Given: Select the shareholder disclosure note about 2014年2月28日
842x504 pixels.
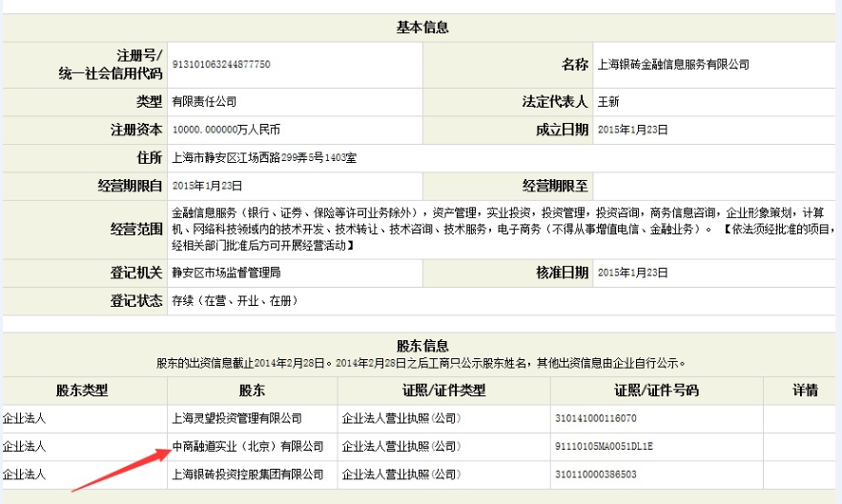Looking at the screenshot, I should click(x=421, y=363).
